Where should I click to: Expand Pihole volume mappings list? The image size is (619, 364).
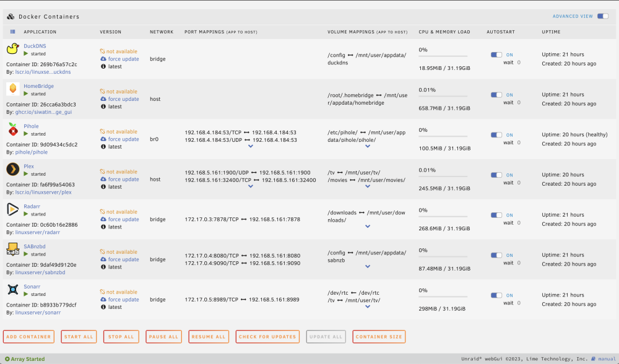[x=368, y=146]
